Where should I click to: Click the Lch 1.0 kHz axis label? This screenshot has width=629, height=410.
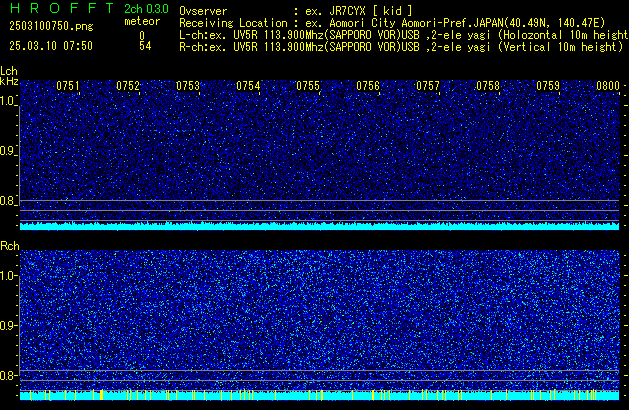click(x=7, y=101)
